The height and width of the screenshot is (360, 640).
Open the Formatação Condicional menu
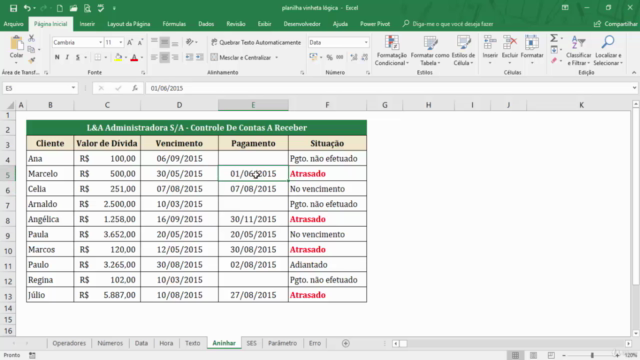click(x=391, y=50)
